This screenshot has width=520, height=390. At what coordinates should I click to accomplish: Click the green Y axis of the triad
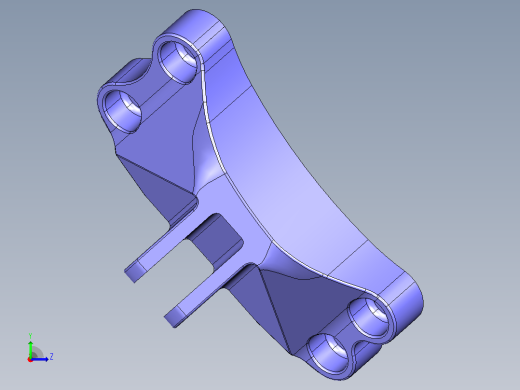point(30,349)
